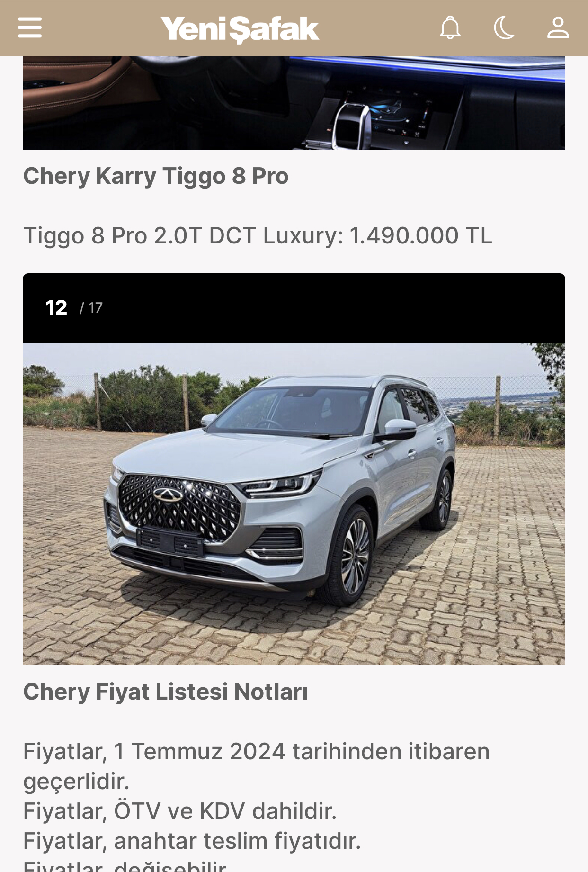Open the silver Chery SUV photo
588x872 pixels.
pos(294,504)
